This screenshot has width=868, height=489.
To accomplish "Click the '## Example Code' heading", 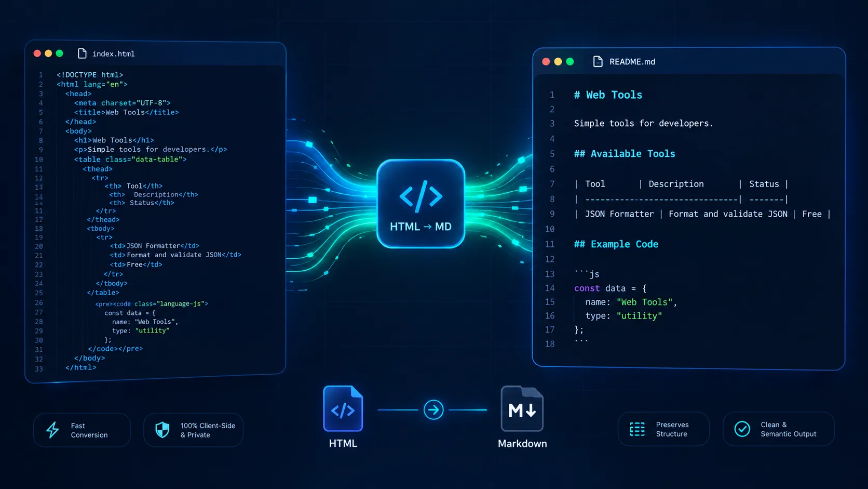I will click(616, 244).
